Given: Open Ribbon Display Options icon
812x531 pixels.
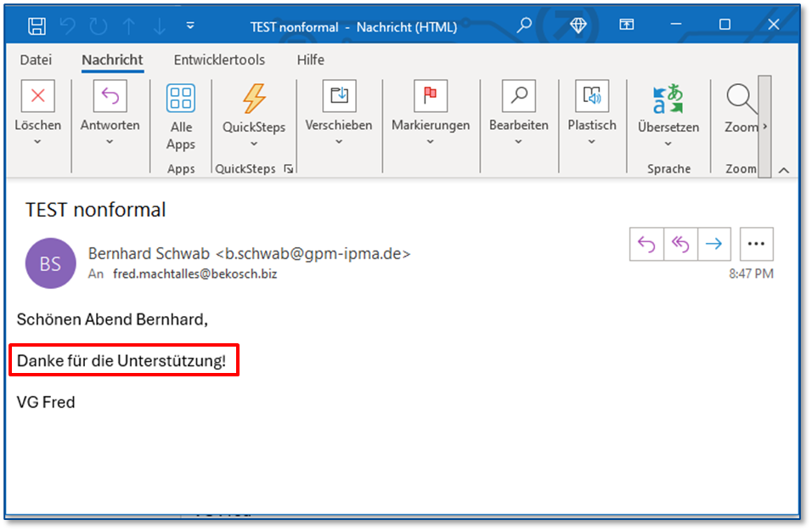Looking at the screenshot, I should point(627,25).
